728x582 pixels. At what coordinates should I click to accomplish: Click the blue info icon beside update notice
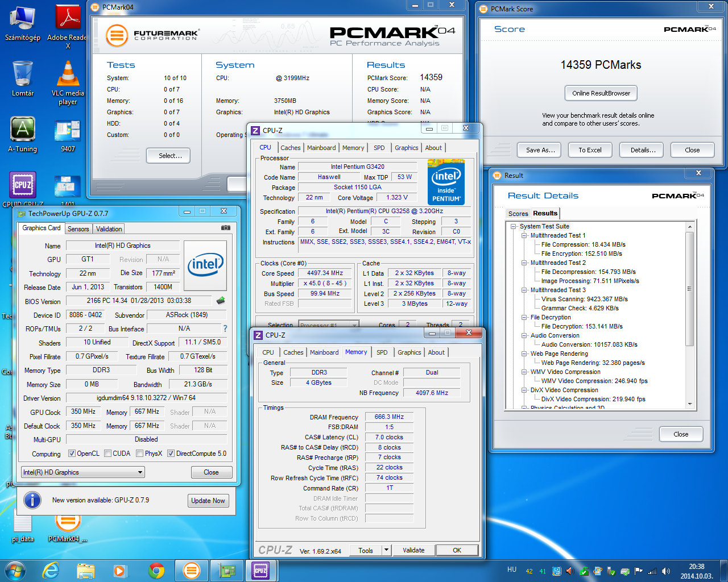coord(32,500)
